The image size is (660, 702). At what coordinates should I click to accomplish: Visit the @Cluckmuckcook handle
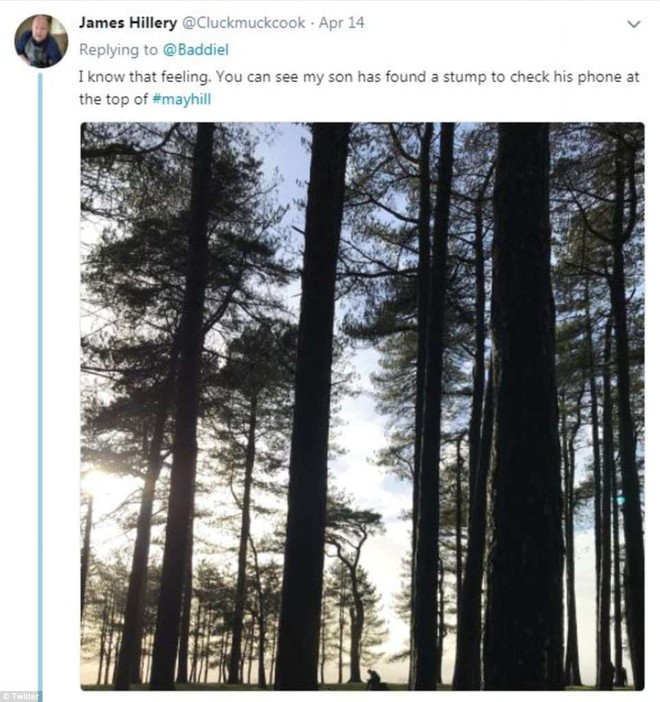[244, 23]
